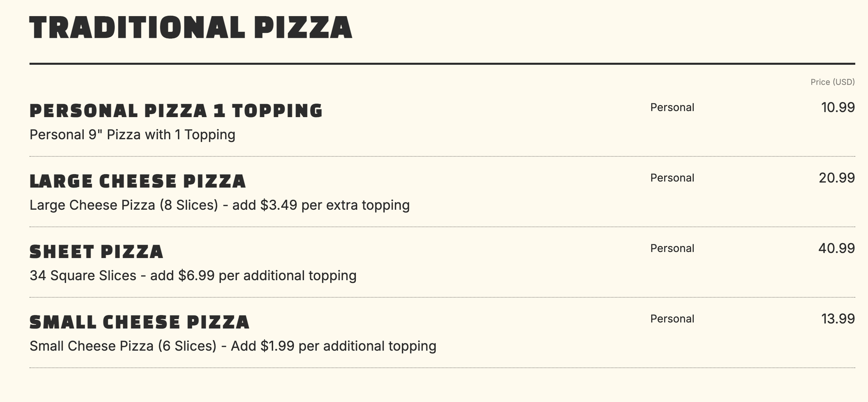Click Personal size label beside 40.99

point(672,249)
